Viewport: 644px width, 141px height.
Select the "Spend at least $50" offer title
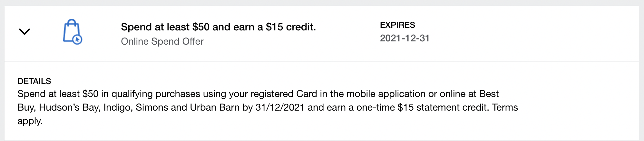pyautogui.click(x=218, y=27)
